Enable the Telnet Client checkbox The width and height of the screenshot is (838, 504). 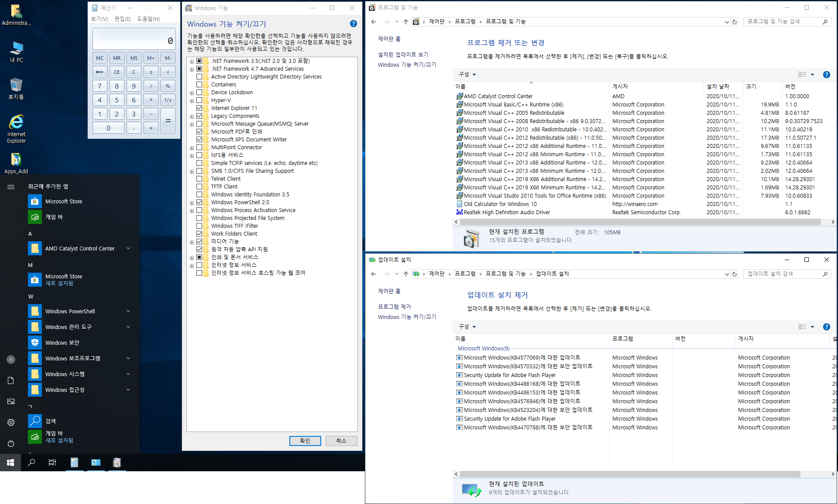[x=199, y=179]
